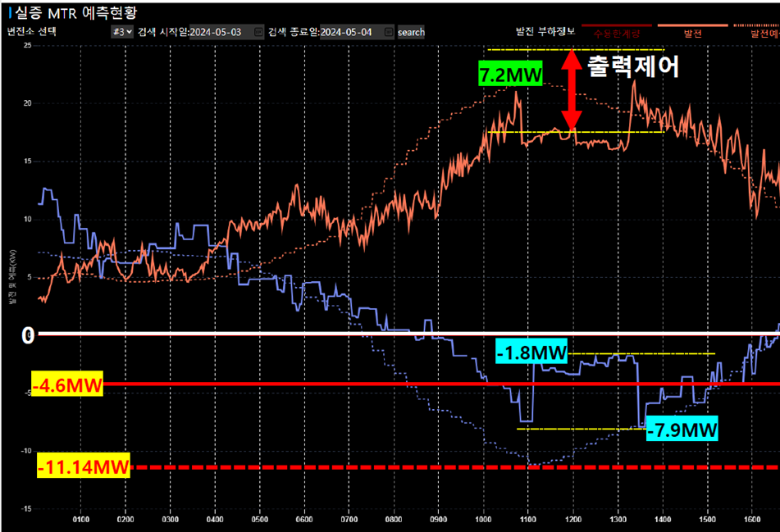This screenshot has height=532, width=780.
Task: Click the 출력제어 annotation text
Action: pyautogui.click(x=631, y=67)
